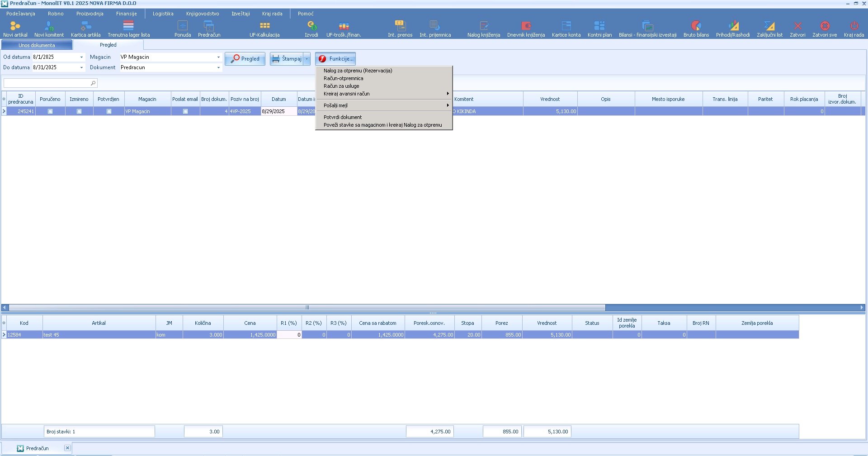Screen dimensions: 868x456
Task: Open Int. prijemnica icon
Action: click(435, 26)
